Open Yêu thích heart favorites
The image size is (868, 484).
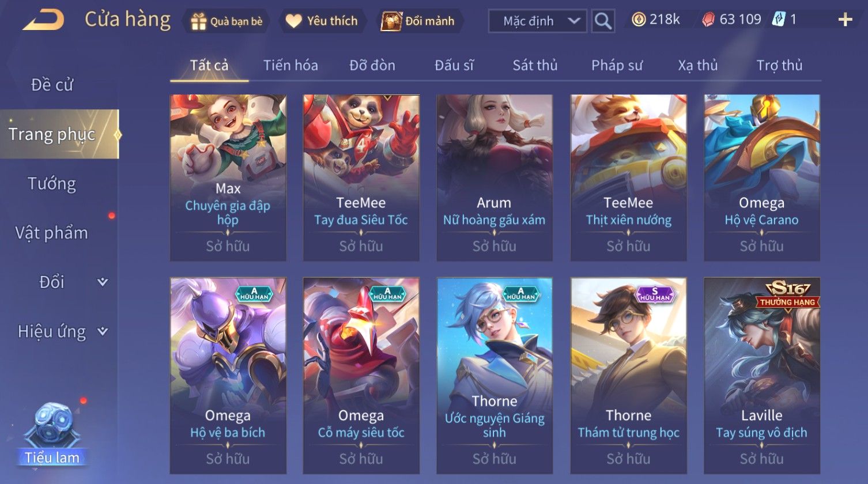[293, 21]
